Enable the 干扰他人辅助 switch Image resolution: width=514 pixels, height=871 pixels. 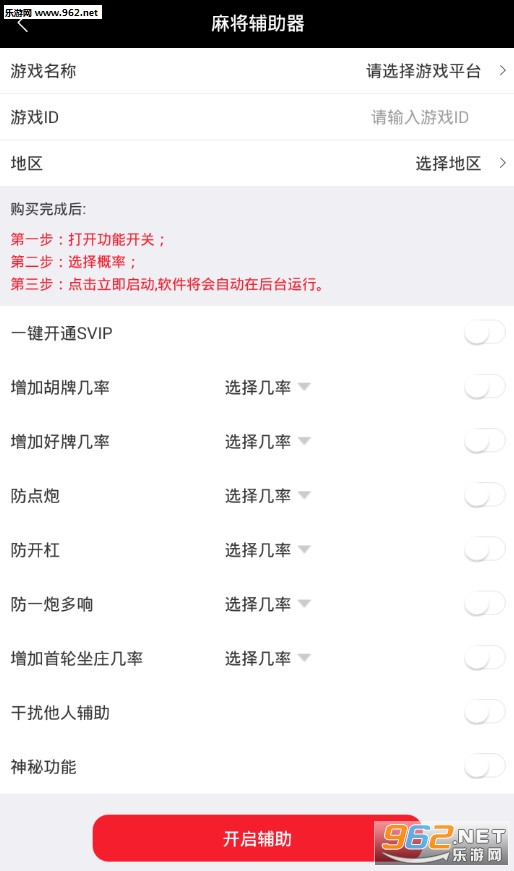(485, 712)
